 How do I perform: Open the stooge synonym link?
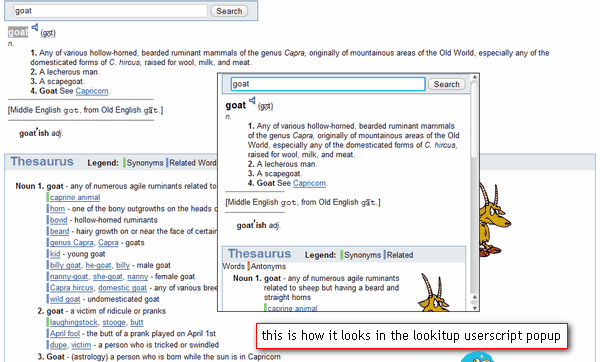pyautogui.click(x=114, y=323)
